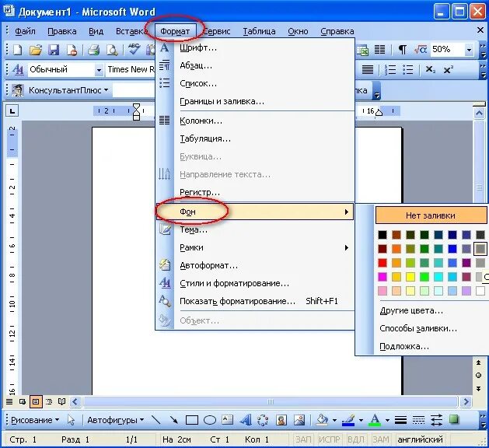The image size is (489, 448).
Task: Insert picture from file icon
Action: click(299, 419)
